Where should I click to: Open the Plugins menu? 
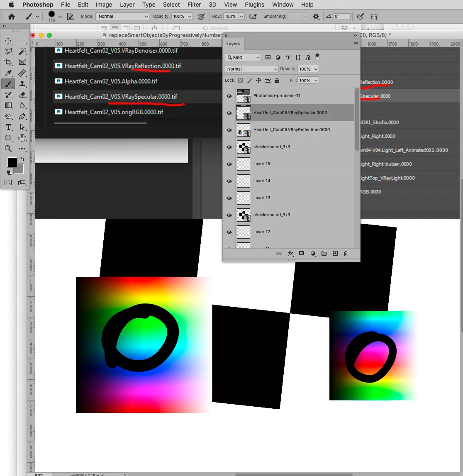click(254, 5)
